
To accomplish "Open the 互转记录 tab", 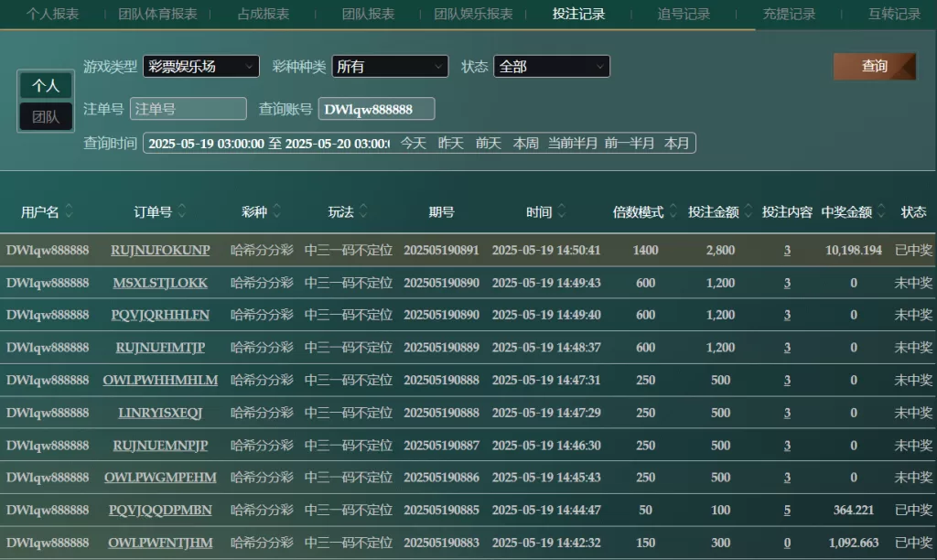I will coord(894,14).
